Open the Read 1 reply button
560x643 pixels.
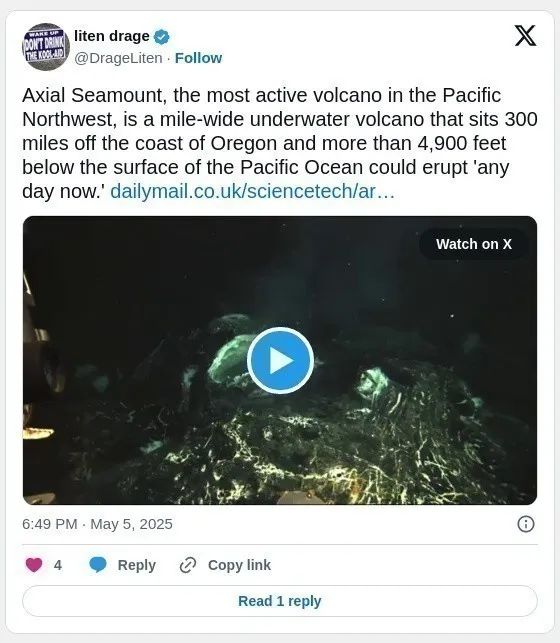click(x=280, y=601)
